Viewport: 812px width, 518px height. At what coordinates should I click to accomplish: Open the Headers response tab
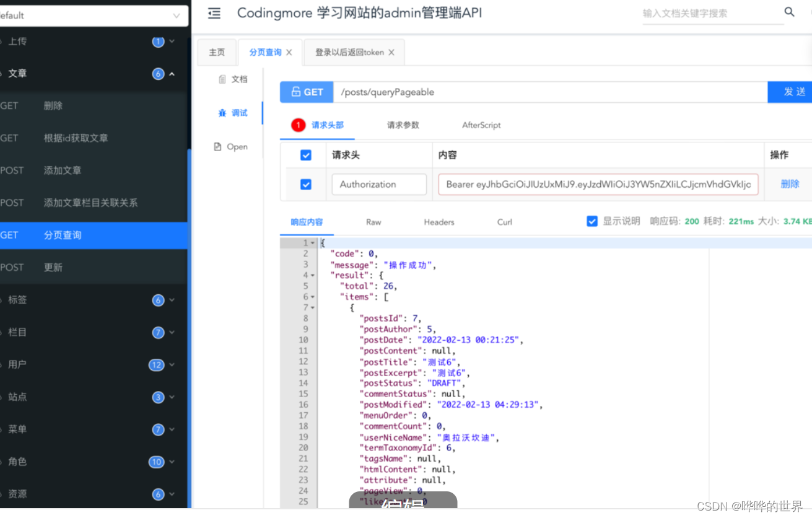coord(439,222)
